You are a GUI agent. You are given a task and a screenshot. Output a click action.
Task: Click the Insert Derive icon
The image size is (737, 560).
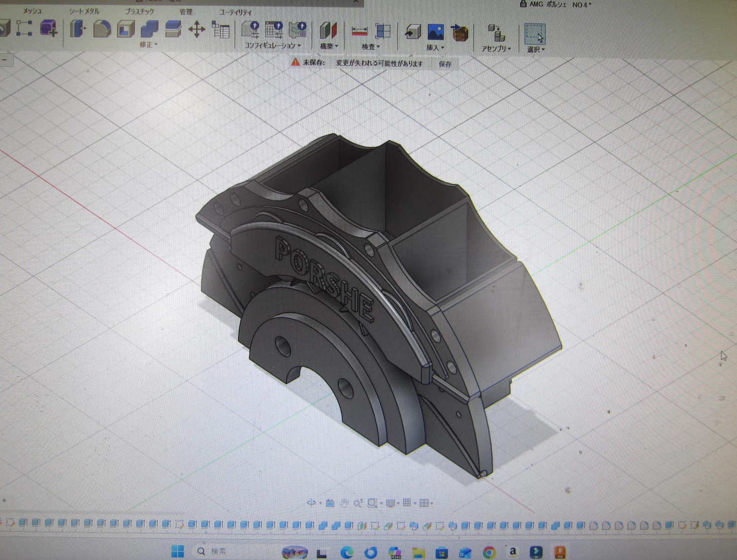(x=412, y=32)
